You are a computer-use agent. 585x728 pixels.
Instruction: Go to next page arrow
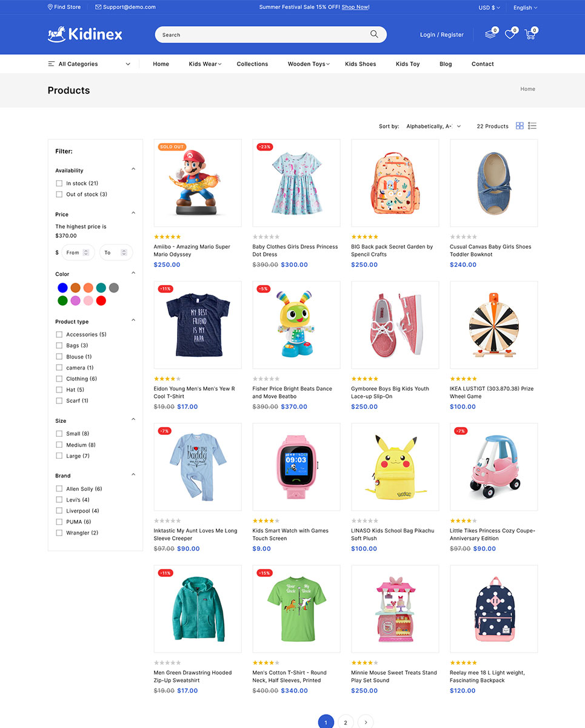click(x=365, y=722)
